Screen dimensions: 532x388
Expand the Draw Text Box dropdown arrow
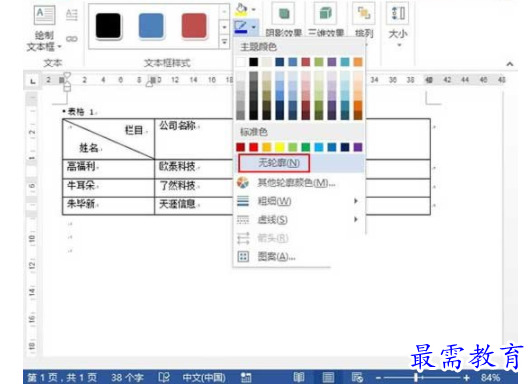[x=59, y=46]
